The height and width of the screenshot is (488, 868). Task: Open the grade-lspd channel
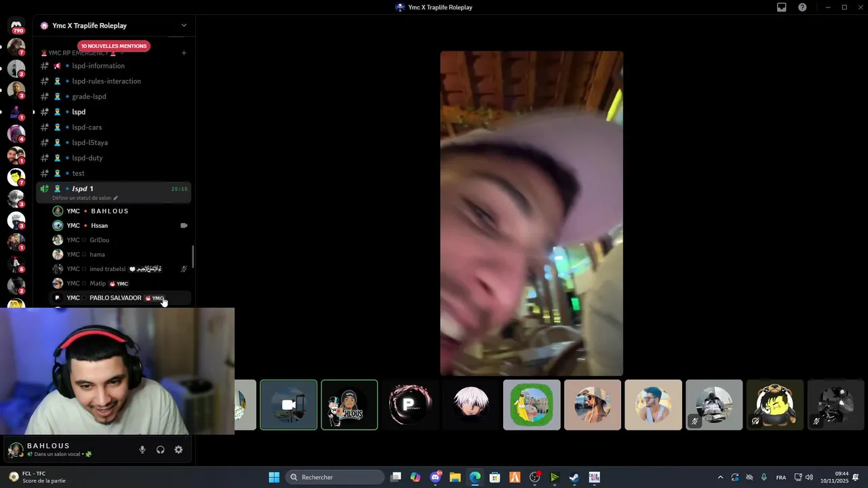tap(114, 96)
